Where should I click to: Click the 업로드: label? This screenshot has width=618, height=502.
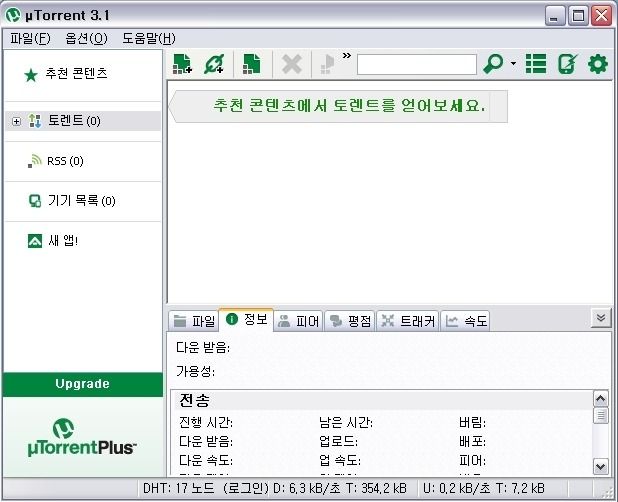tap(338, 441)
